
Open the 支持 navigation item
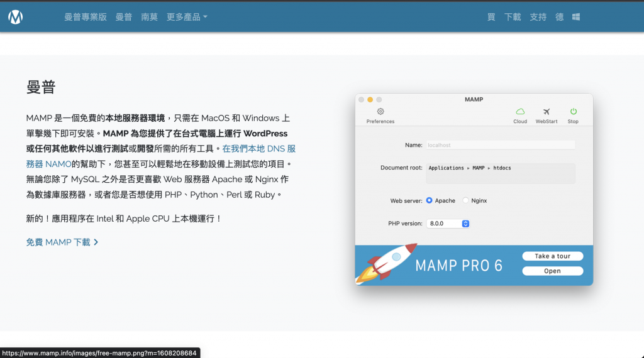(x=538, y=17)
